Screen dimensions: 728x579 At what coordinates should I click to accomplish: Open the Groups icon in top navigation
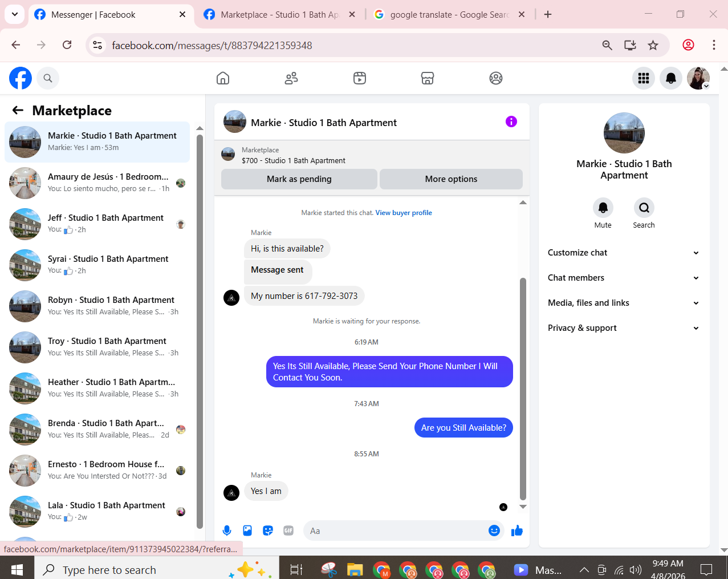click(x=496, y=78)
